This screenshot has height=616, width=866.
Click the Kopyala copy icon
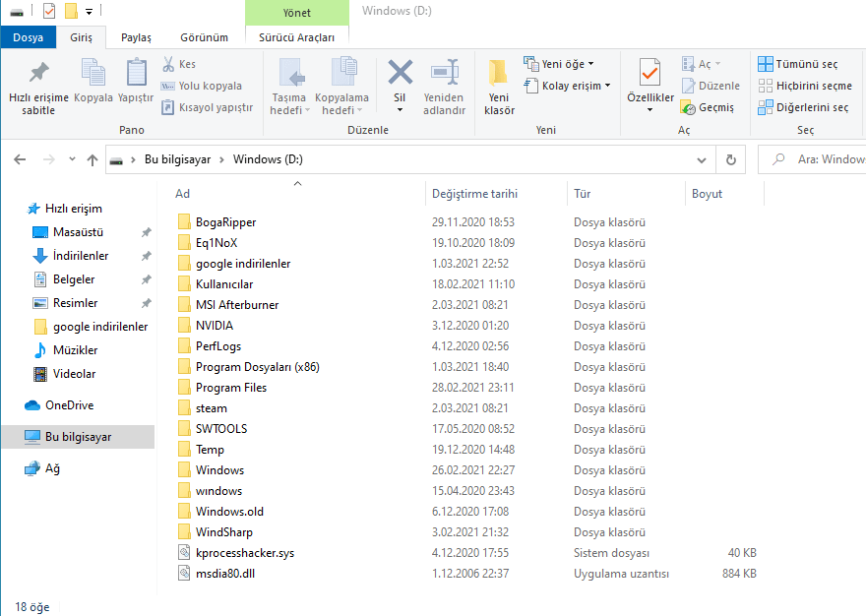pos(93,73)
